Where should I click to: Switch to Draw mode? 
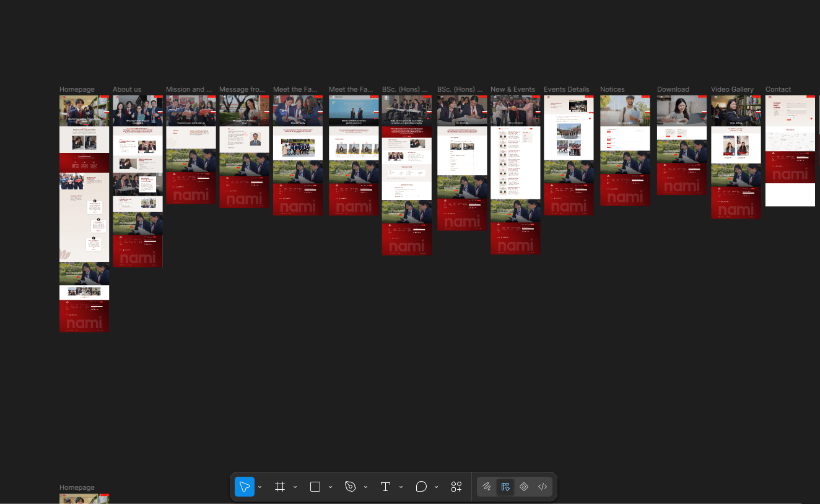pos(487,487)
